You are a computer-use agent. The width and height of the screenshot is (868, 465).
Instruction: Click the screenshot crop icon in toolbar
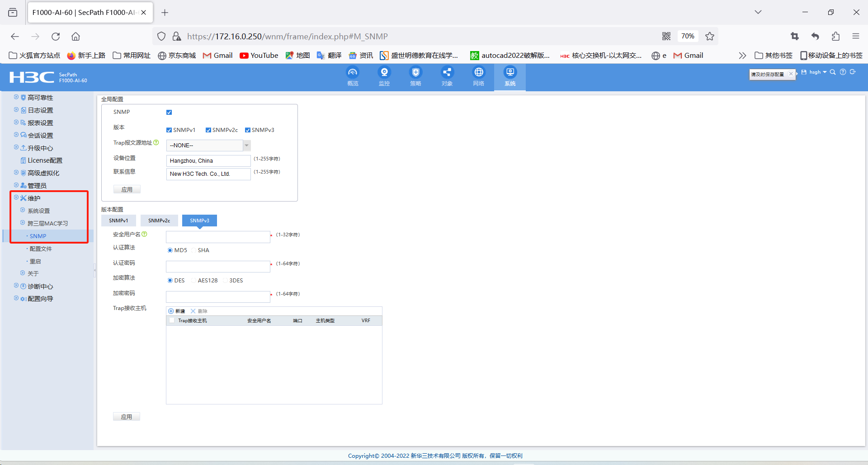pos(795,37)
